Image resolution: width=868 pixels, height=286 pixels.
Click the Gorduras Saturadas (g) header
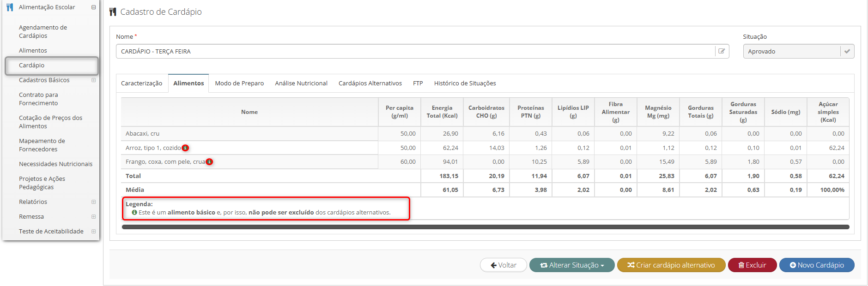pyautogui.click(x=743, y=112)
